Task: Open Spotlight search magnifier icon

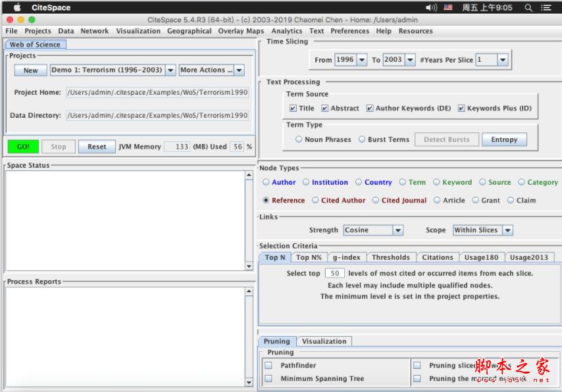Action: [528, 7]
